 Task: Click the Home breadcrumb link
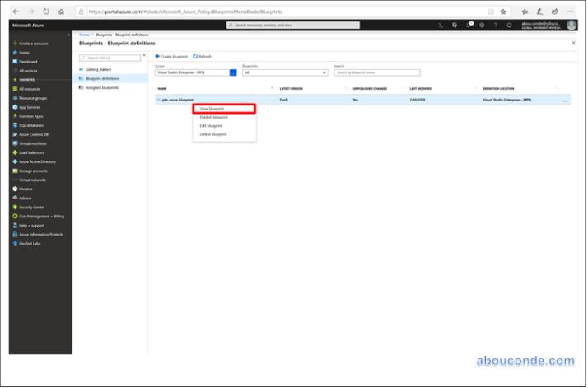[84, 35]
